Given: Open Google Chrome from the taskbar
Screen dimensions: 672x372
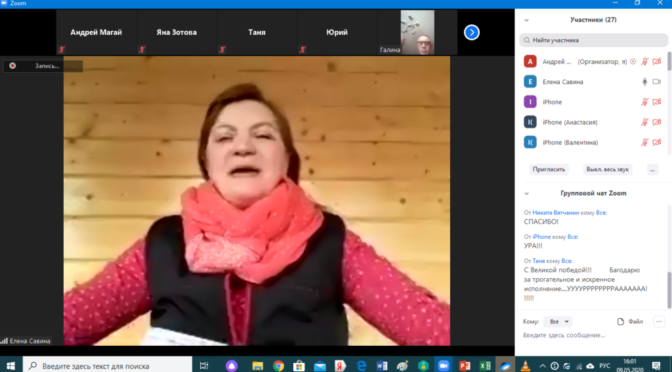Looking at the screenshot, I should 278,366.
